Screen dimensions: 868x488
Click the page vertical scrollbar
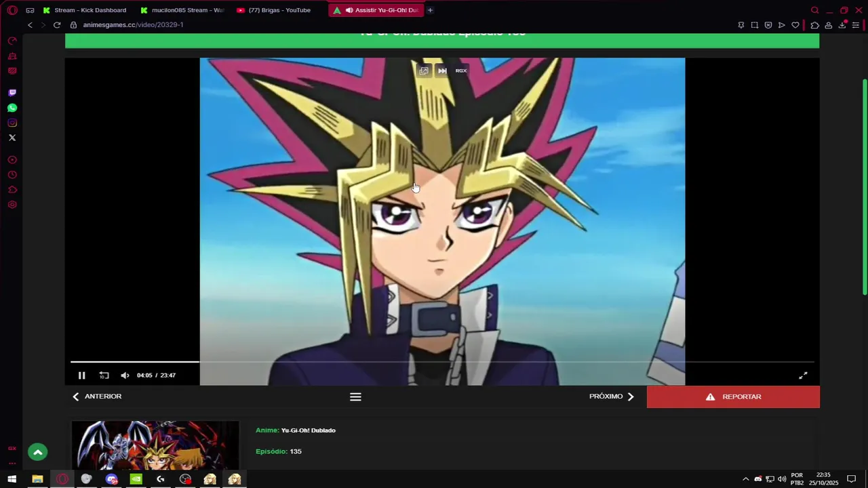865,186
